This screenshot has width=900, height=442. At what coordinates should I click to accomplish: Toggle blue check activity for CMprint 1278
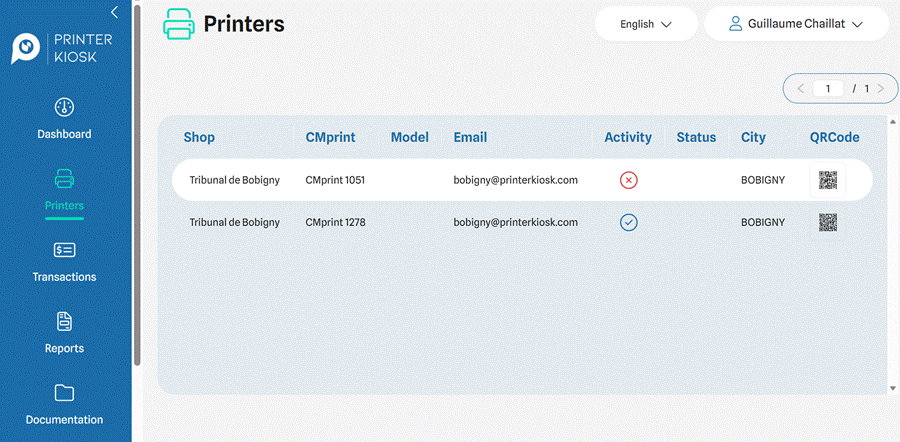629,222
